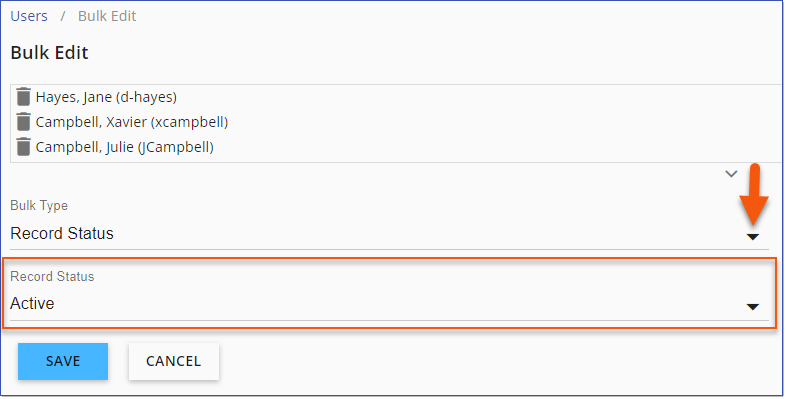The height and width of the screenshot is (399, 786).
Task: Click the Bulk Type field label
Action: [39, 206]
